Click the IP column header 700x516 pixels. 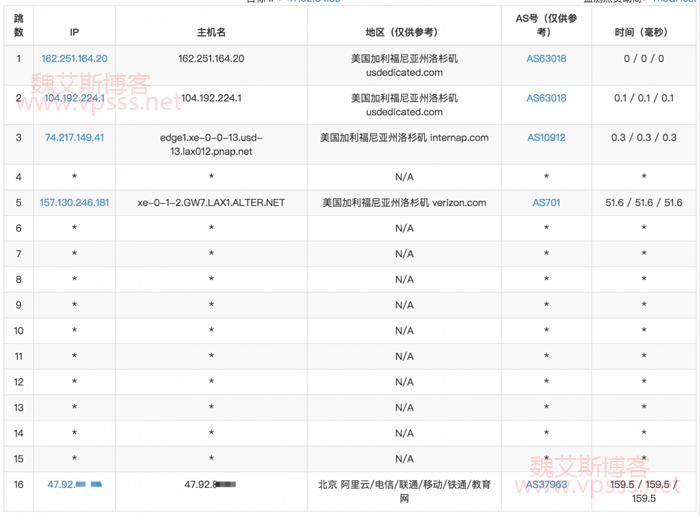pos(74,32)
